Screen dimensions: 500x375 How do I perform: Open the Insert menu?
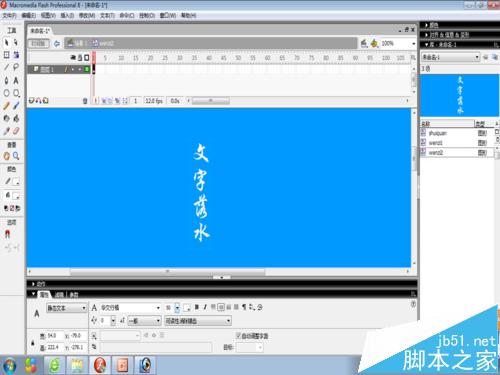coord(67,15)
